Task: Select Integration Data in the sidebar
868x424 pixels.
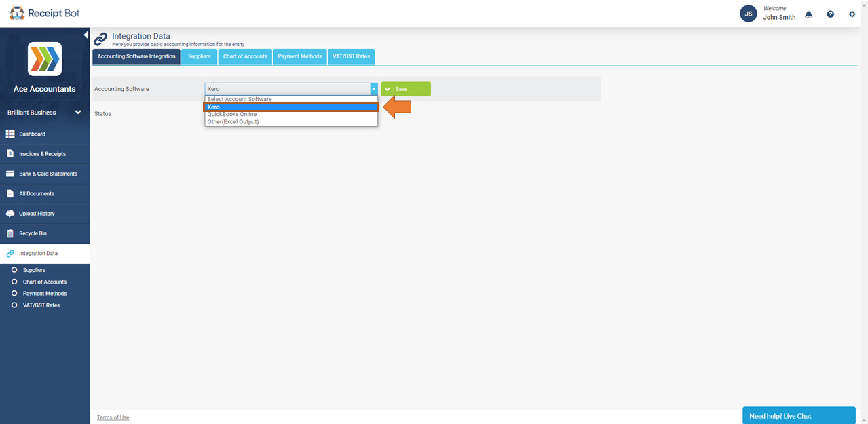Action: [45, 254]
